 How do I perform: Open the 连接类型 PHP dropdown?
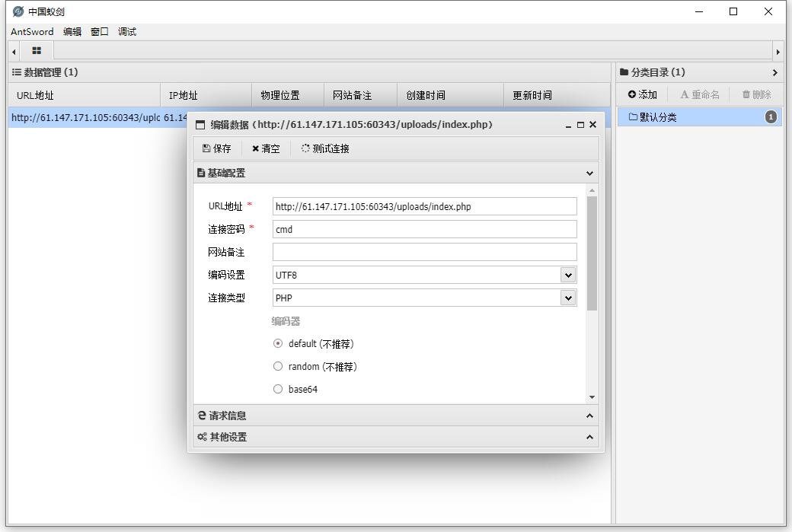[x=568, y=298]
